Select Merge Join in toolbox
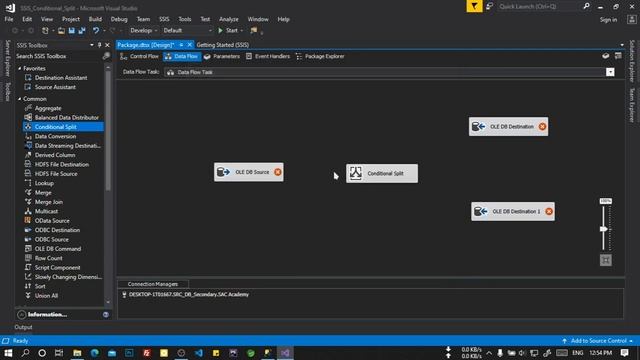Image resolution: width=640 pixels, height=360 pixels. [x=49, y=202]
